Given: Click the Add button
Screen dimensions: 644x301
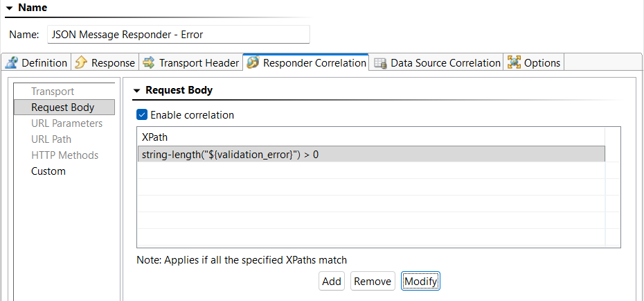Looking at the screenshot, I should pyautogui.click(x=332, y=282).
